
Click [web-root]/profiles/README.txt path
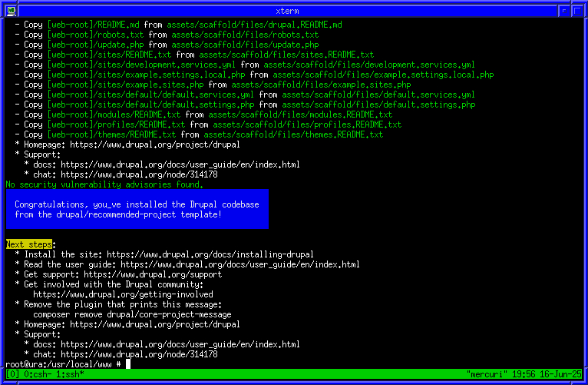point(116,124)
